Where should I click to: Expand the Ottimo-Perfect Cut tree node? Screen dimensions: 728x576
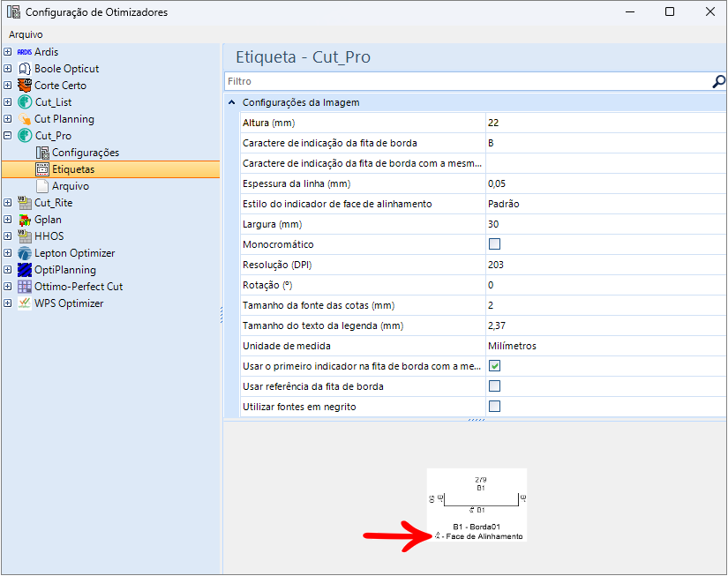coord(7,286)
